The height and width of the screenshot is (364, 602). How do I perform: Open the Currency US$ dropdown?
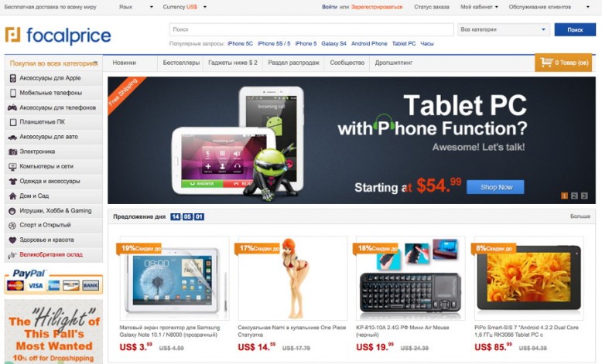pos(185,7)
